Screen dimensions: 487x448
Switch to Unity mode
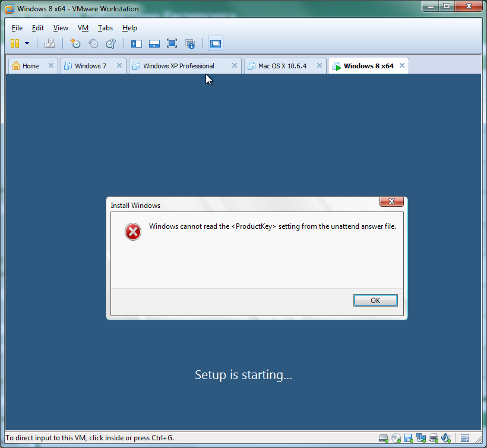(x=190, y=43)
